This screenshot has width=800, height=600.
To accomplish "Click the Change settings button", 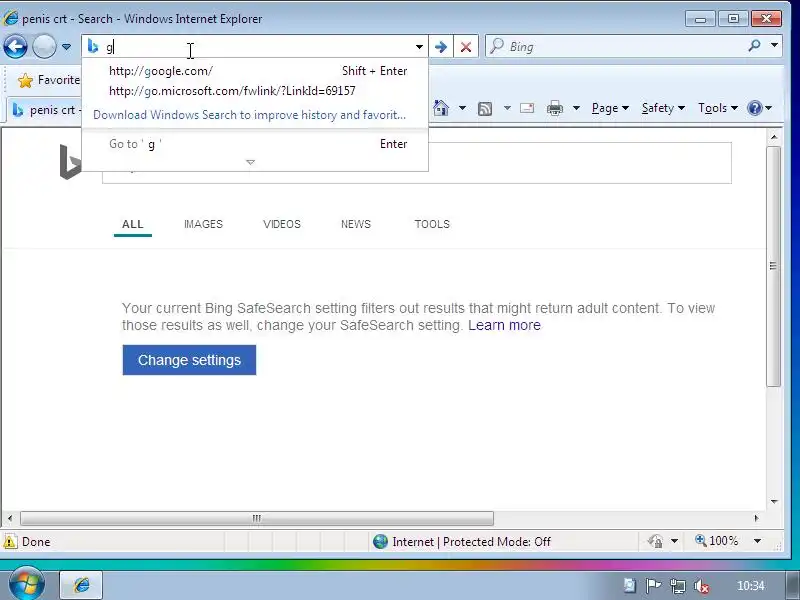I will (189, 360).
